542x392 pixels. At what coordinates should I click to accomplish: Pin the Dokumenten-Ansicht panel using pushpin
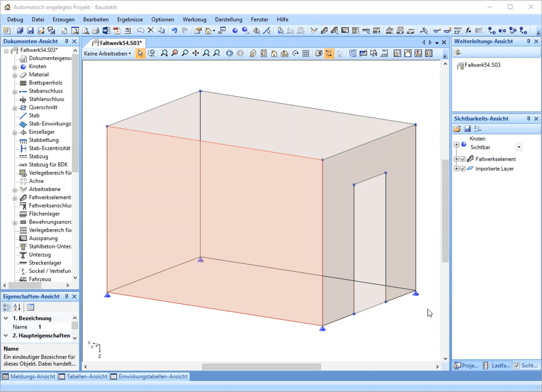[x=67, y=41]
